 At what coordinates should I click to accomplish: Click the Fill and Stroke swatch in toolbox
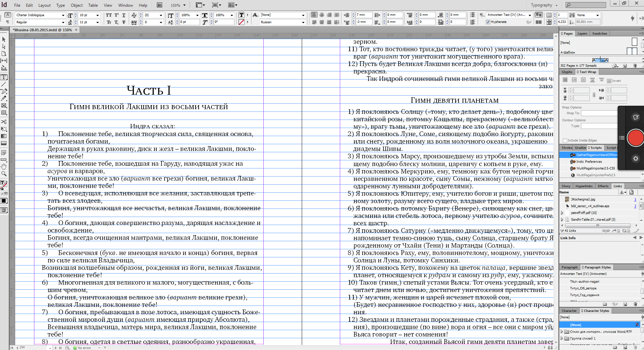click(x=3, y=184)
